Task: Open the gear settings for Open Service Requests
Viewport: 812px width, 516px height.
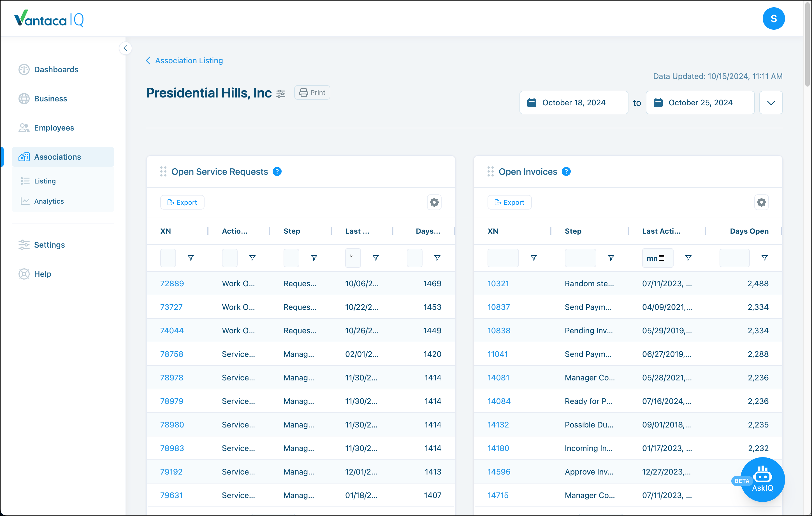Action: [434, 202]
